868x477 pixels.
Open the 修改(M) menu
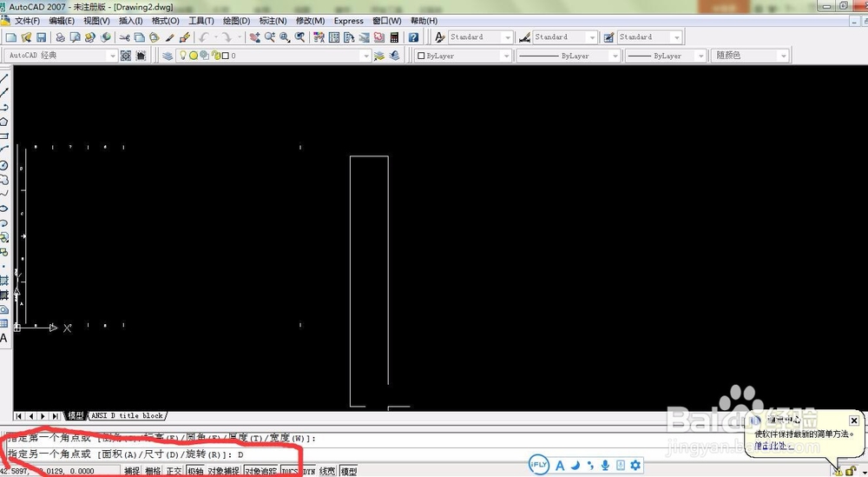point(310,21)
